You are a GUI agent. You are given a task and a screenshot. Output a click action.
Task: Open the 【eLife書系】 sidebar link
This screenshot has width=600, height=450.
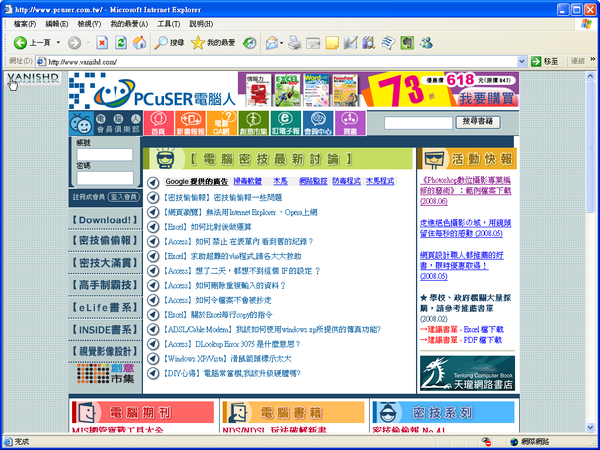pos(105,307)
